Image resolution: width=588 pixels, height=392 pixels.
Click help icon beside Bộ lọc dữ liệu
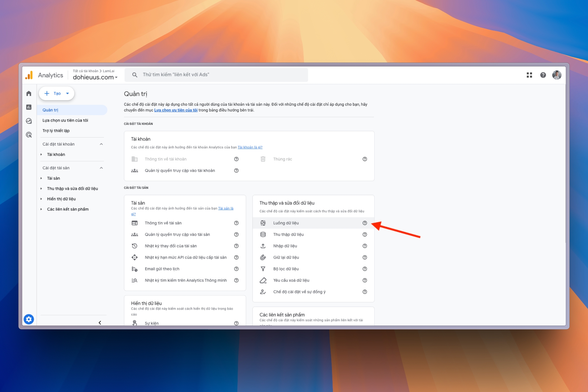[364, 269]
